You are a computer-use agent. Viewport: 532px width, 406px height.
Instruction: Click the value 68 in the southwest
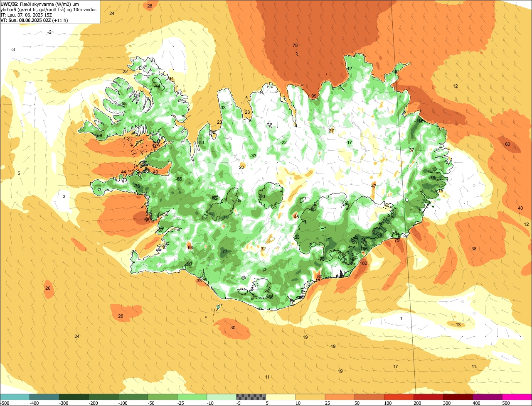point(190,248)
